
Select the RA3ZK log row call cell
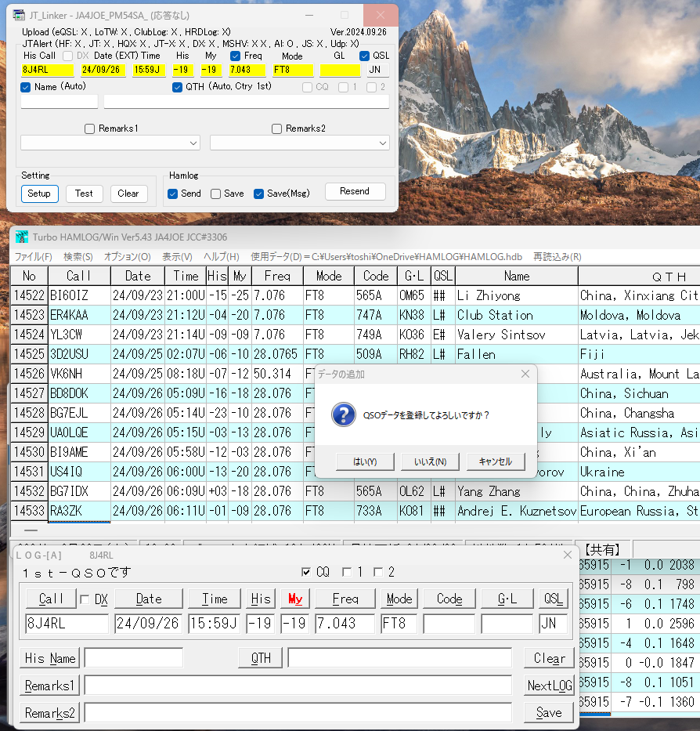[79, 511]
